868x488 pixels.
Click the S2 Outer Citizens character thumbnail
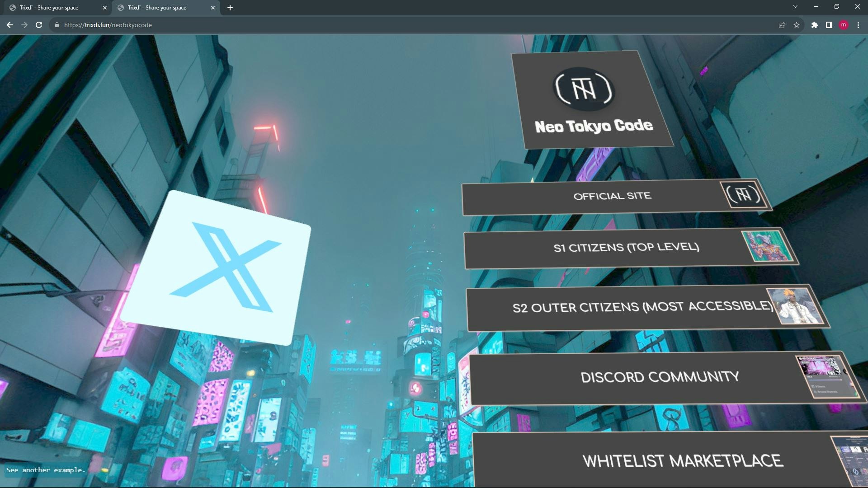click(x=796, y=306)
